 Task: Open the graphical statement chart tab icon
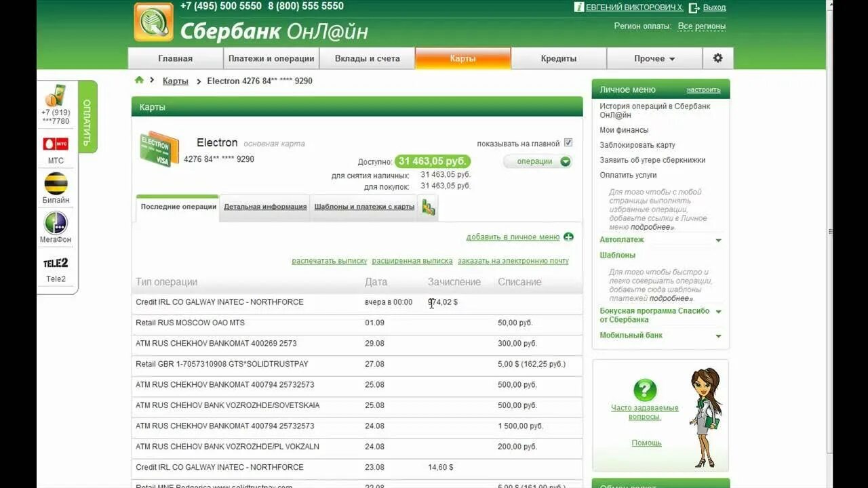tap(428, 207)
